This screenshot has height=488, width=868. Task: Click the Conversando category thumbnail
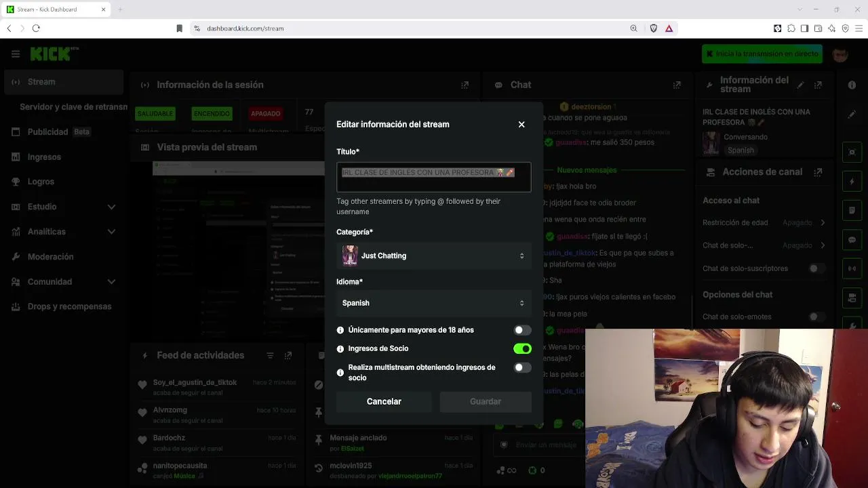click(711, 143)
